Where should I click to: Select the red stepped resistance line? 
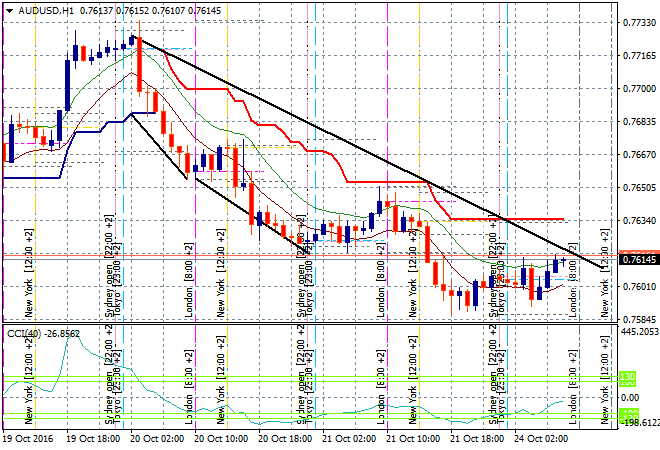tap(379, 182)
